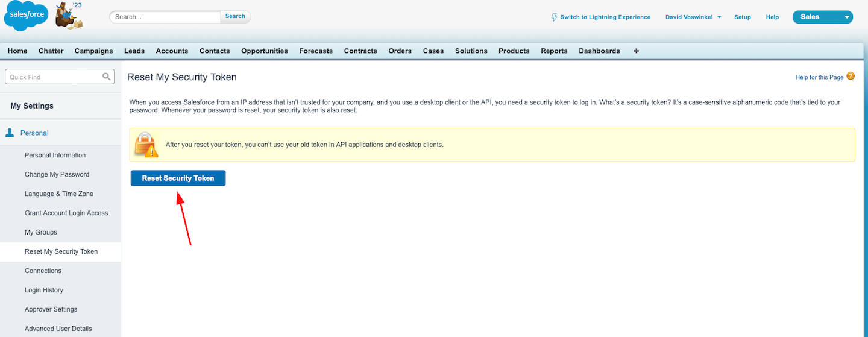Viewport: 868px width, 337px height.
Task: Focus the top Search field
Action: (165, 17)
